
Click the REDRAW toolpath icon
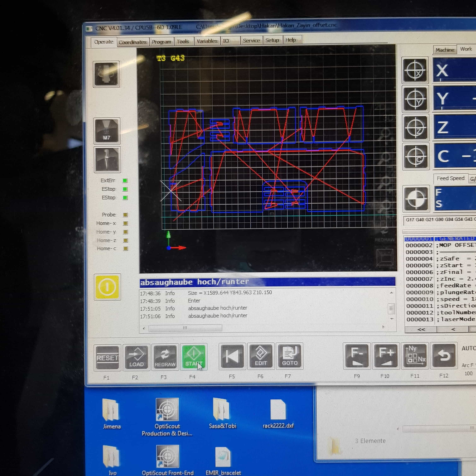pyautogui.click(x=165, y=357)
